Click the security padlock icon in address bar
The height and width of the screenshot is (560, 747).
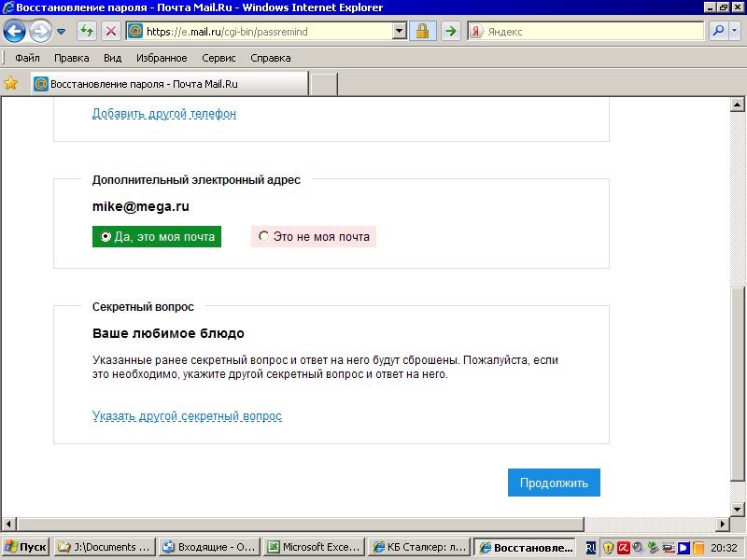(422, 31)
